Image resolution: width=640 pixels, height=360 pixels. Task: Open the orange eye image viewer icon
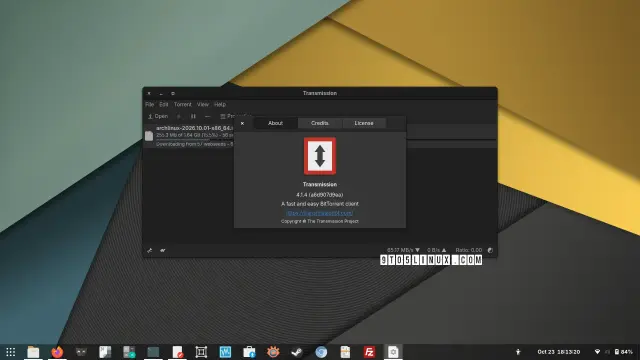tap(273, 352)
